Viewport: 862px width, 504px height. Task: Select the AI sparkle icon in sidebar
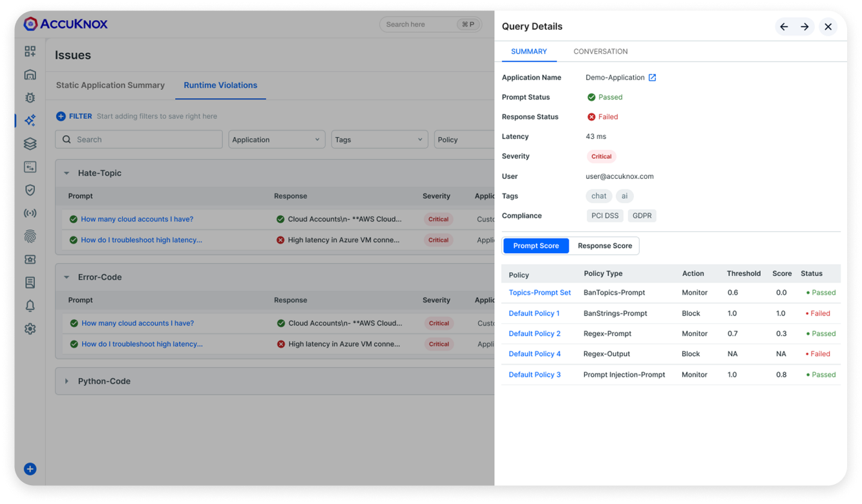30,120
